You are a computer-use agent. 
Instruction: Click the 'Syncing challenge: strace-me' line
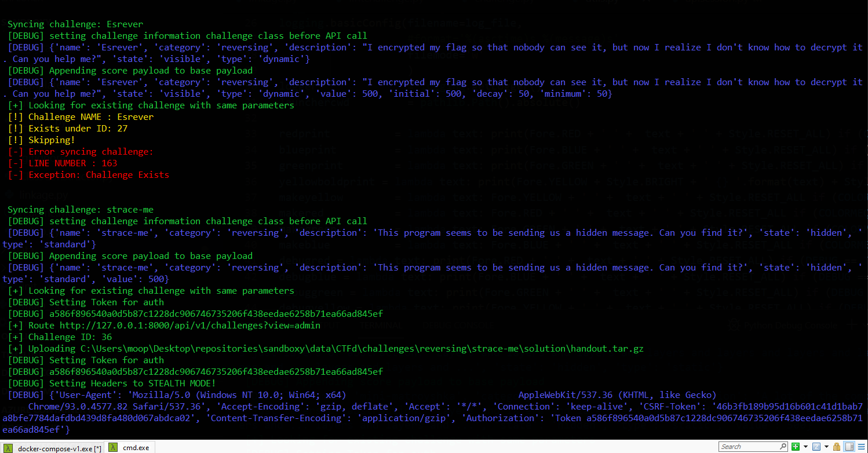(81, 210)
